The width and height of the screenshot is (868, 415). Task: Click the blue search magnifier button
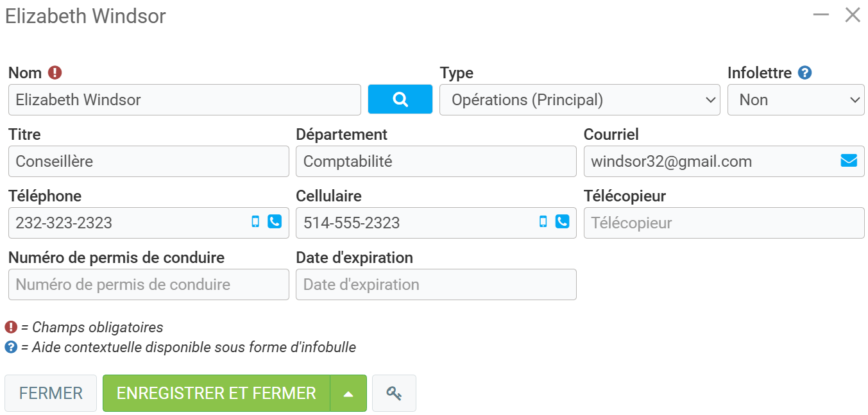[400, 99]
